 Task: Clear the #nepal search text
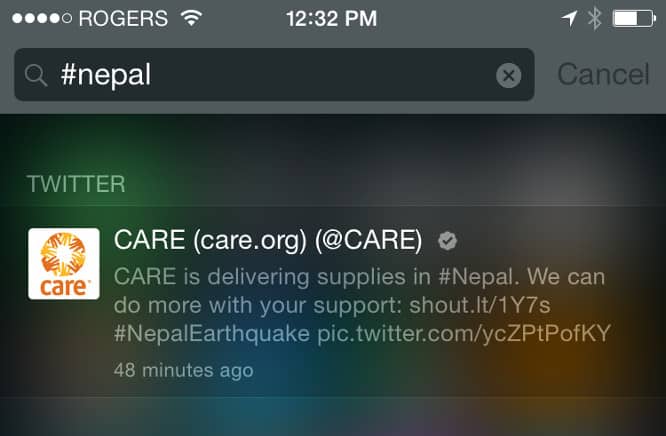(x=508, y=76)
